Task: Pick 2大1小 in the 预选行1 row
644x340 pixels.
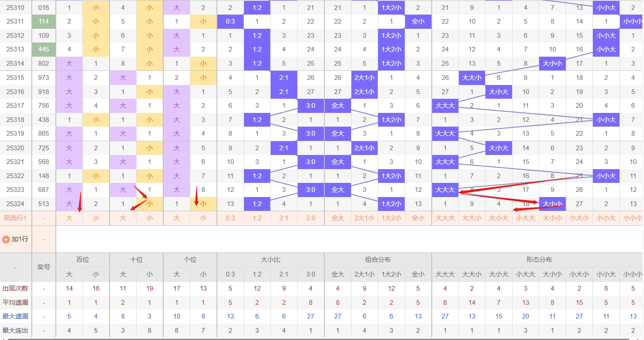Action: (364, 218)
